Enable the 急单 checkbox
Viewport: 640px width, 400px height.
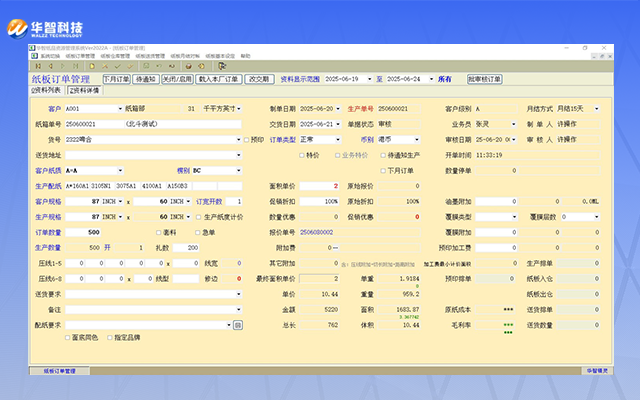click(x=195, y=231)
